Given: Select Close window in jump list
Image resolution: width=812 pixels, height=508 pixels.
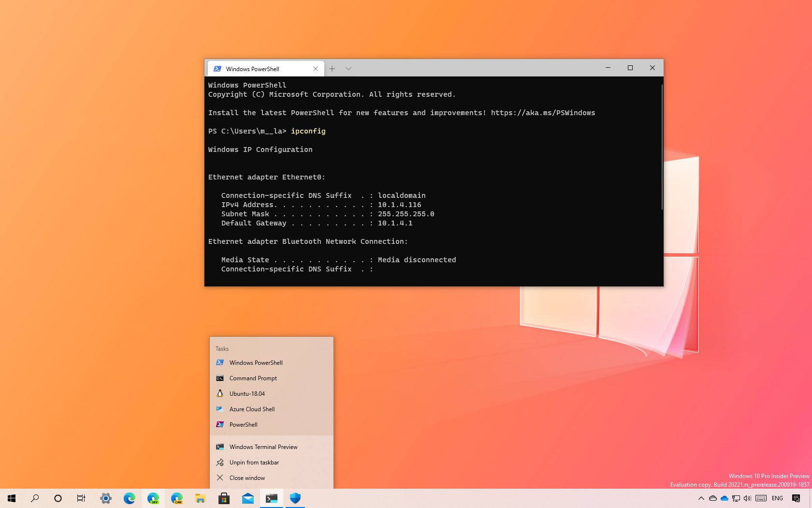Looking at the screenshot, I should (247, 478).
